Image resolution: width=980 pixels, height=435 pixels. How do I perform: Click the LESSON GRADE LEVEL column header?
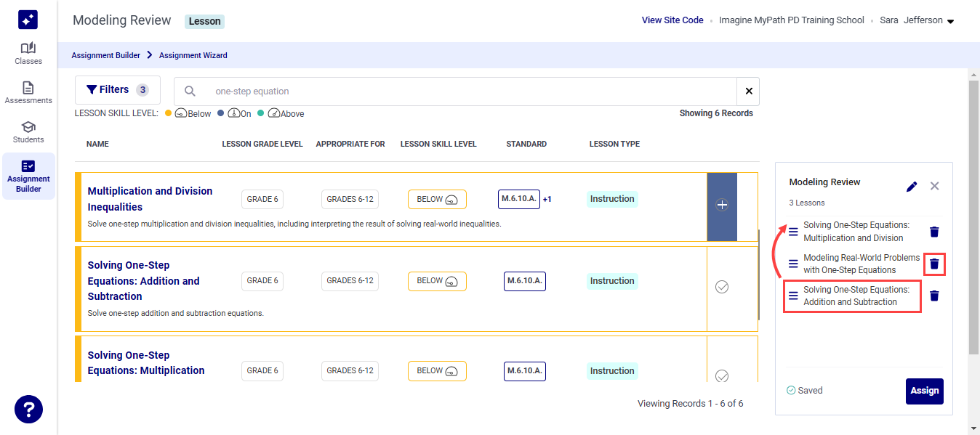[x=262, y=144]
